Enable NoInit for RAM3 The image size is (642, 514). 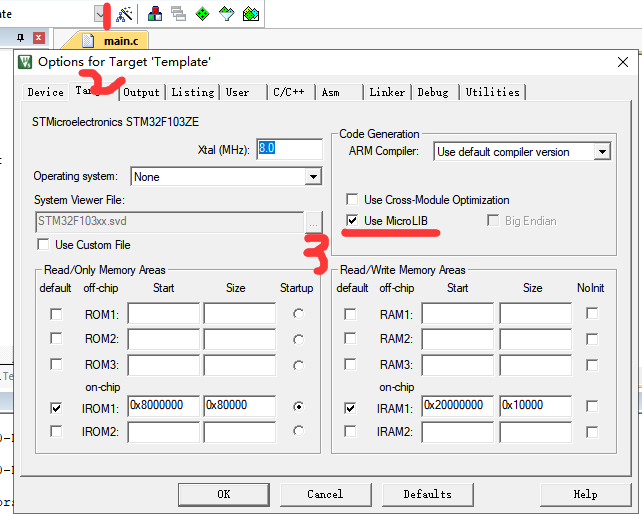[592, 365]
